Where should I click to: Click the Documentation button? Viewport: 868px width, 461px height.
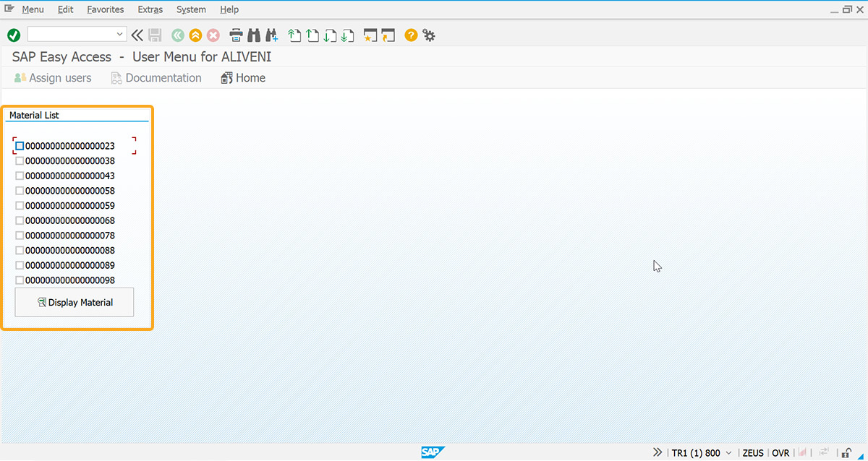click(x=156, y=78)
